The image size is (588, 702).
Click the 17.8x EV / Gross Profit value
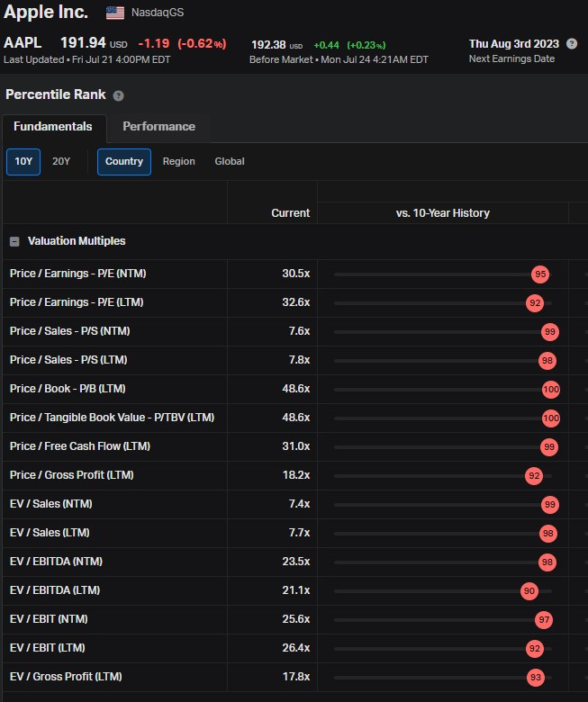pos(296,677)
